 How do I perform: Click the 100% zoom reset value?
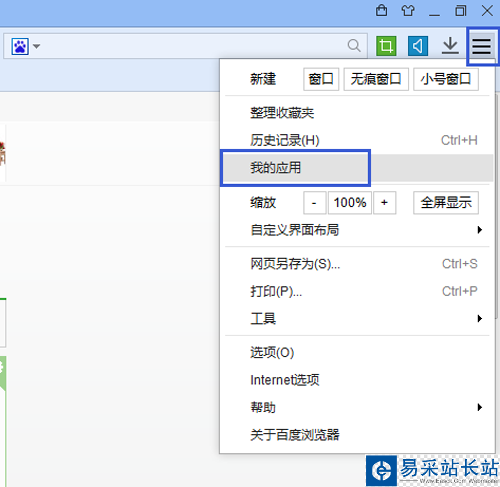click(350, 203)
